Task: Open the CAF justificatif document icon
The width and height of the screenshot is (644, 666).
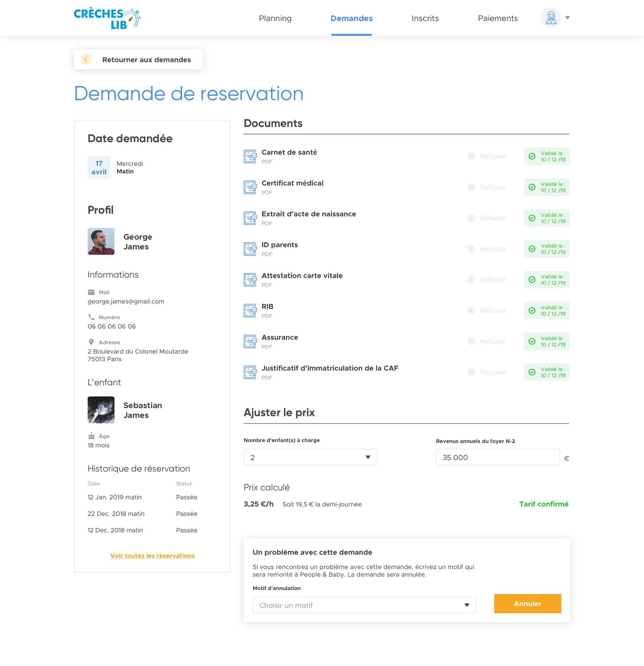Action: 250,372
